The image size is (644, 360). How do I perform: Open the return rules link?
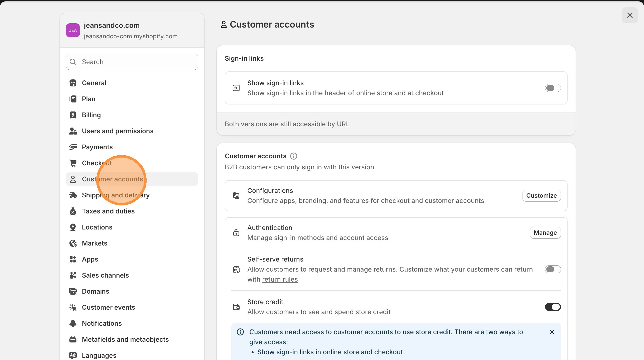(x=280, y=279)
